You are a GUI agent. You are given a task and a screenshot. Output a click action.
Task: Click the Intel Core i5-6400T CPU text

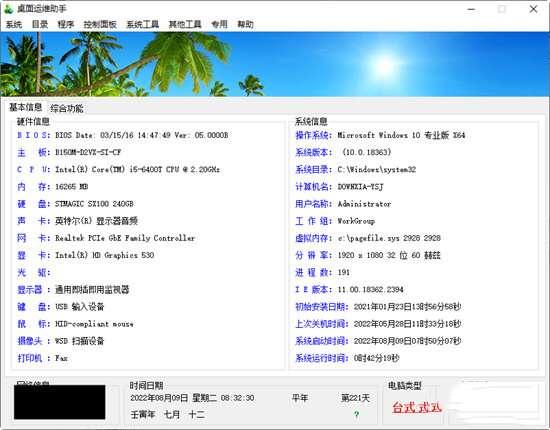point(138,169)
